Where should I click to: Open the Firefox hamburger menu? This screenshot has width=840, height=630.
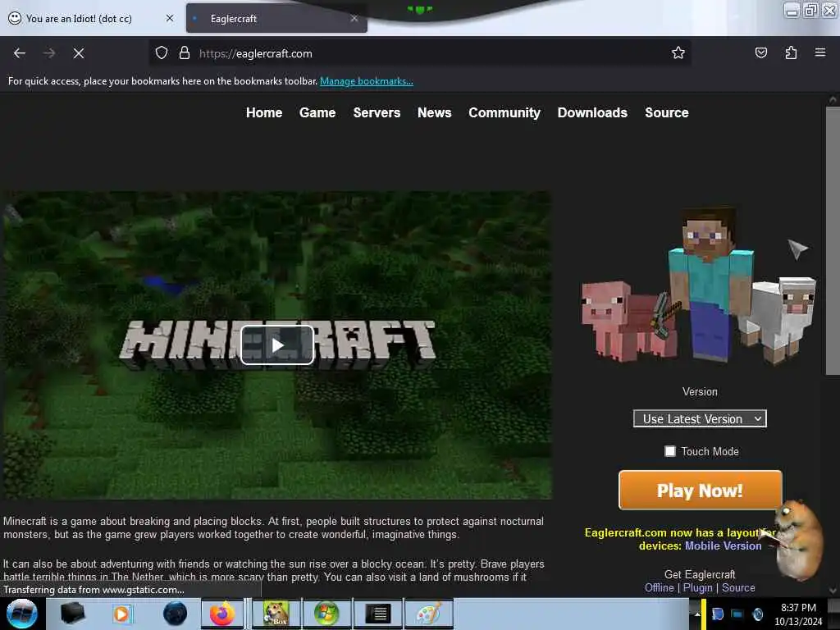[820, 52]
